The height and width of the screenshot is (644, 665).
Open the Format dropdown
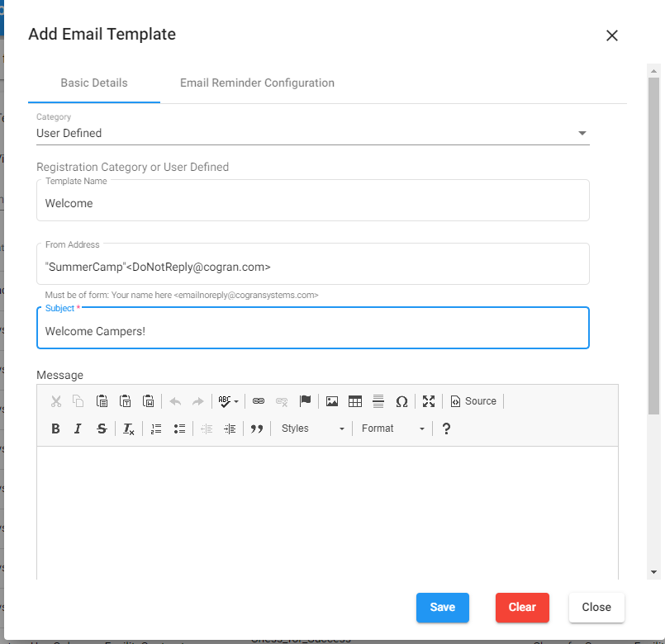pyautogui.click(x=392, y=429)
